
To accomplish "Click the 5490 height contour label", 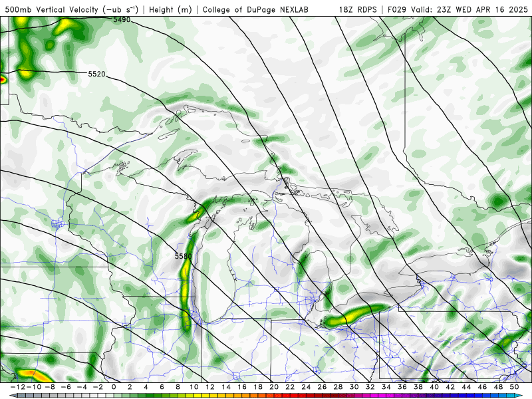I will (122, 20).
